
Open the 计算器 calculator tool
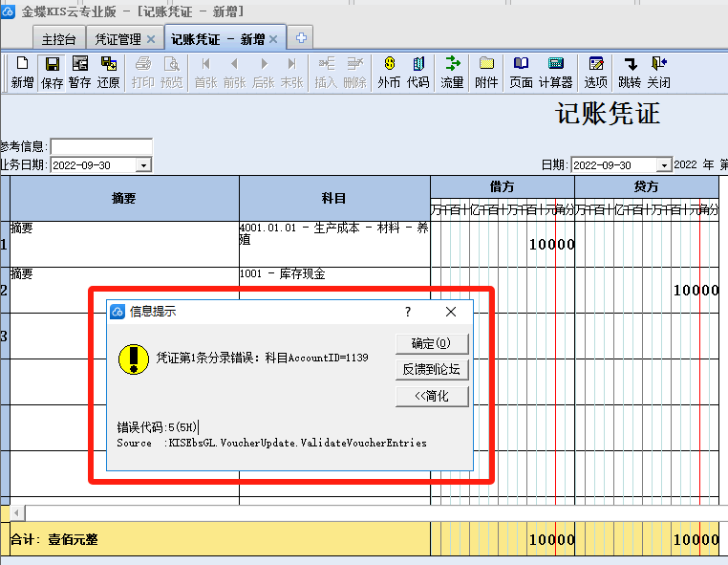point(556,73)
